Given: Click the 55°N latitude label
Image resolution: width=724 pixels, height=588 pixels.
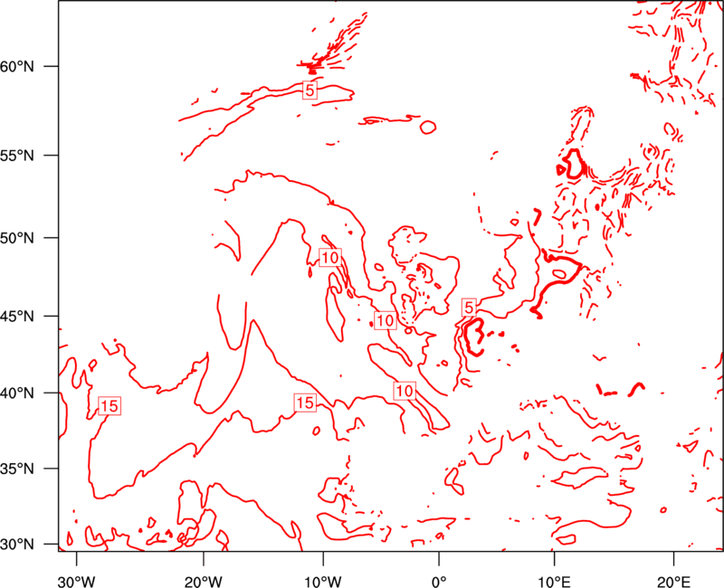Looking at the screenshot, I should coord(17,156).
